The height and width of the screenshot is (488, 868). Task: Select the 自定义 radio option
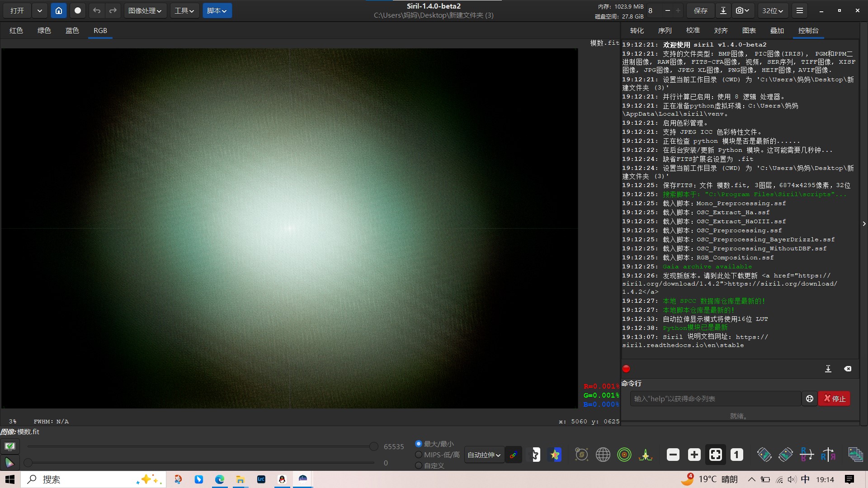pos(419,465)
